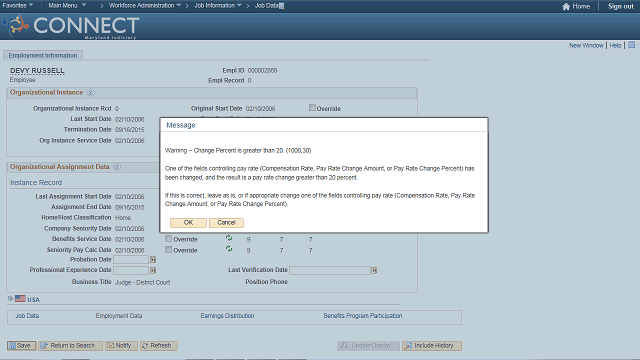
Task: Open Benefits Program Participation link
Action: click(363, 316)
